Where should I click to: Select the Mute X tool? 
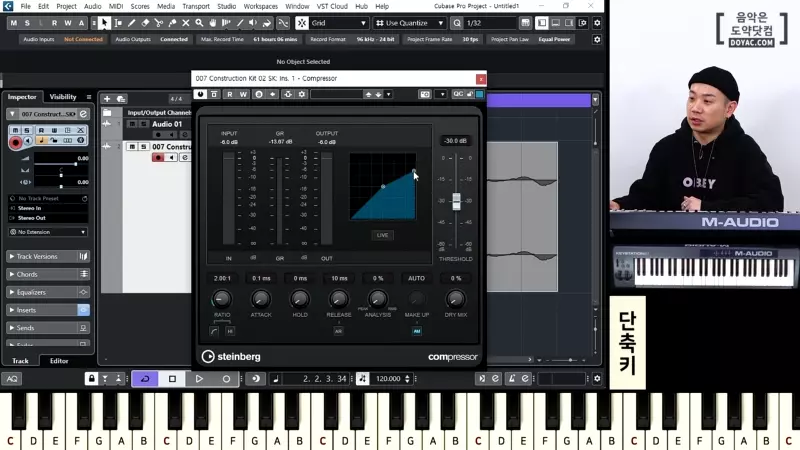186,23
